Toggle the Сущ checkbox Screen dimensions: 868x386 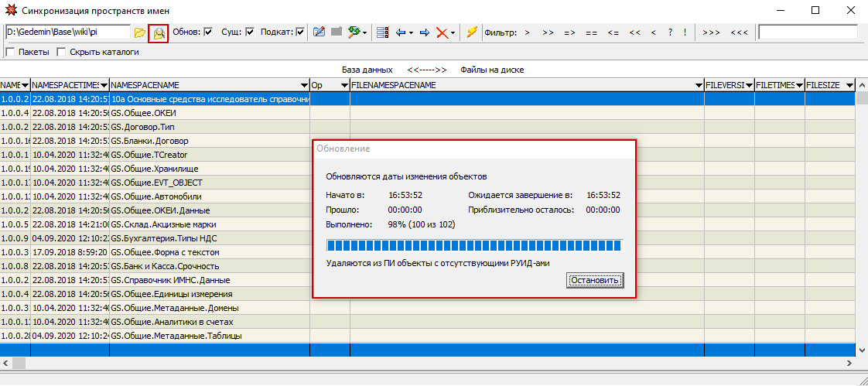click(x=249, y=32)
